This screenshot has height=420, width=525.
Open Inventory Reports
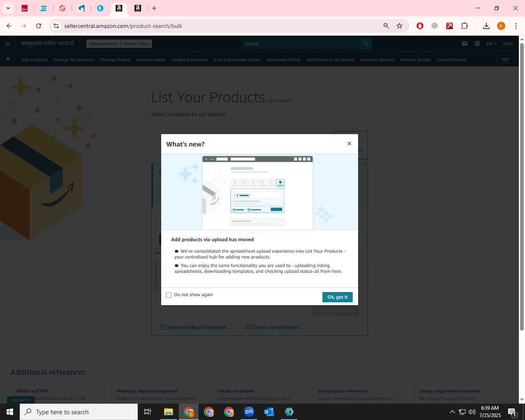(377, 60)
